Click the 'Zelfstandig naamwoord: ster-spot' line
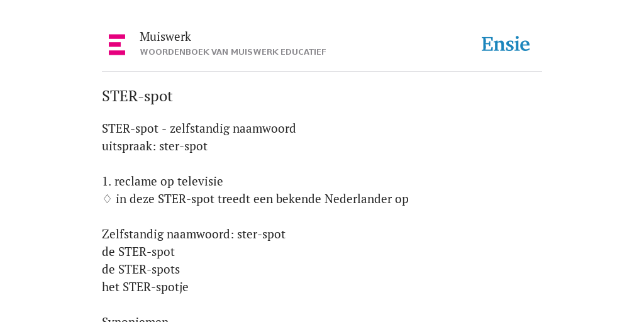This screenshot has width=644, height=322. (x=194, y=234)
